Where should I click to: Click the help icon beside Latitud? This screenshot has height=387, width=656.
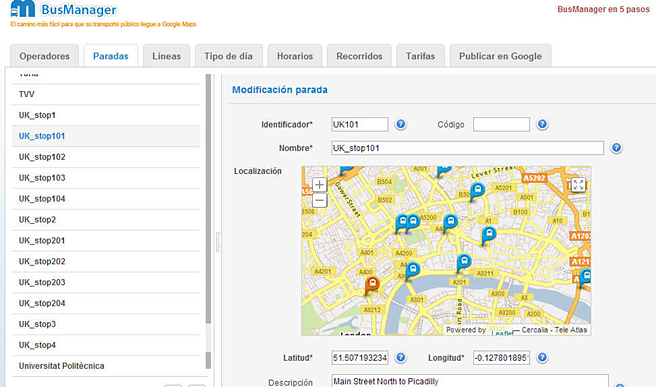(400, 358)
